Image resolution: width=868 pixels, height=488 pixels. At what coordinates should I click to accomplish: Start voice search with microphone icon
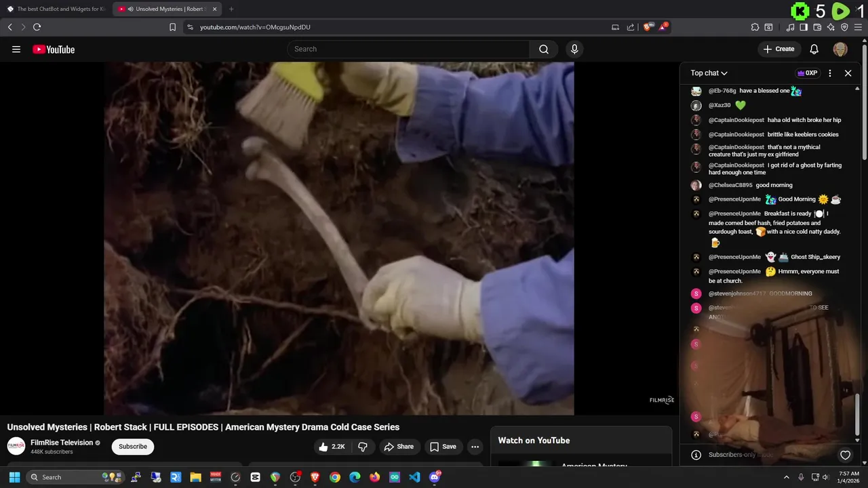click(574, 49)
